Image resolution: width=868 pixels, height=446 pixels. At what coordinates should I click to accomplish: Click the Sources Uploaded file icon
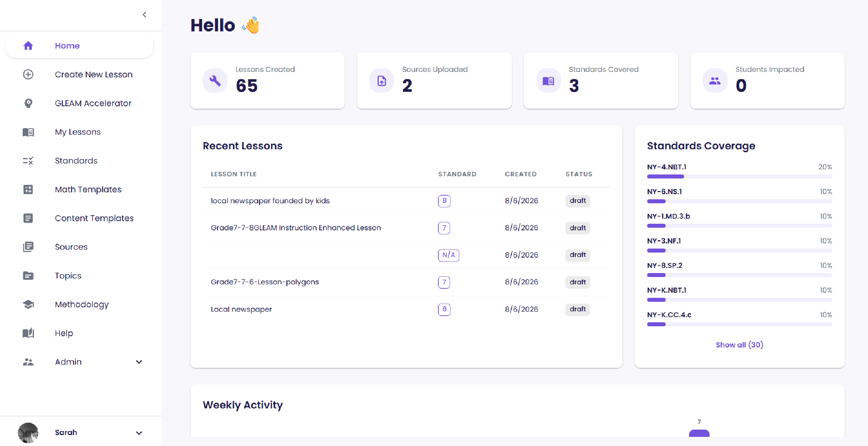point(381,81)
